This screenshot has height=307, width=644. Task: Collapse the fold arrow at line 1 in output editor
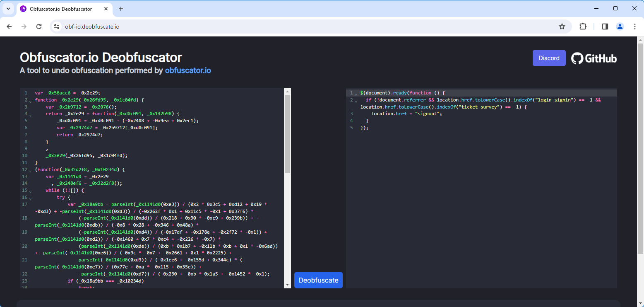click(356, 94)
